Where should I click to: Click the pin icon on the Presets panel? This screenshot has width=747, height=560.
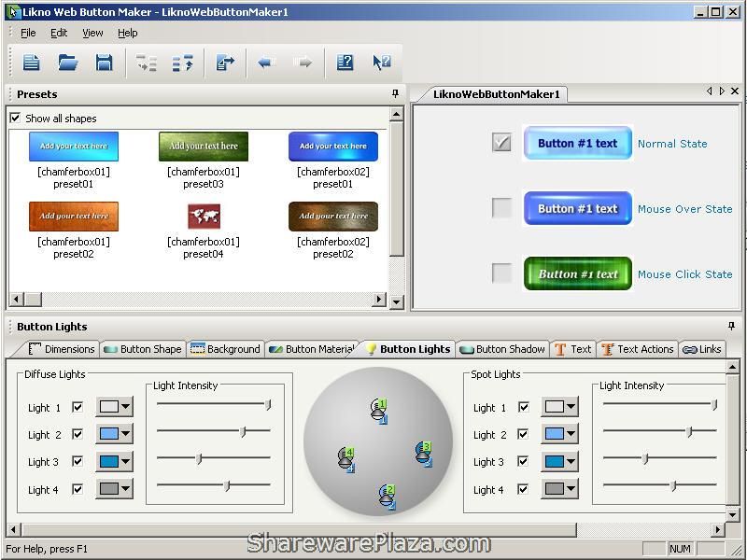(394, 93)
